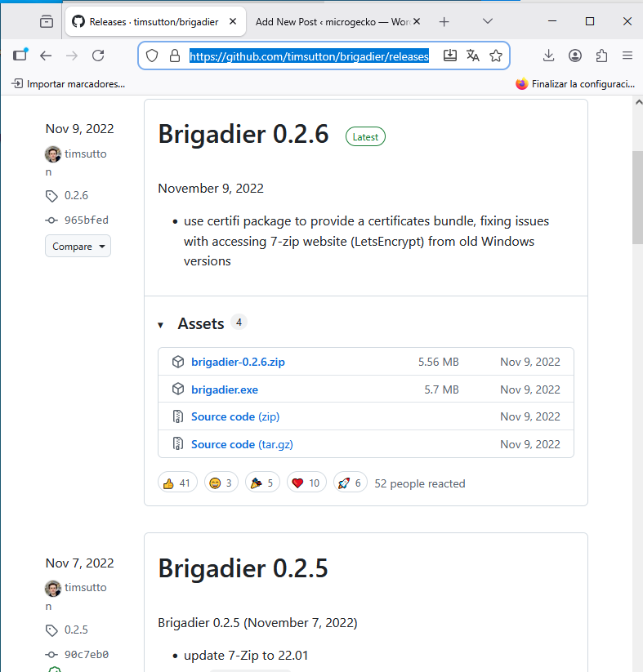Click the GitHub URL address field
Viewport: 643px width, 672px height.
pos(309,56)
